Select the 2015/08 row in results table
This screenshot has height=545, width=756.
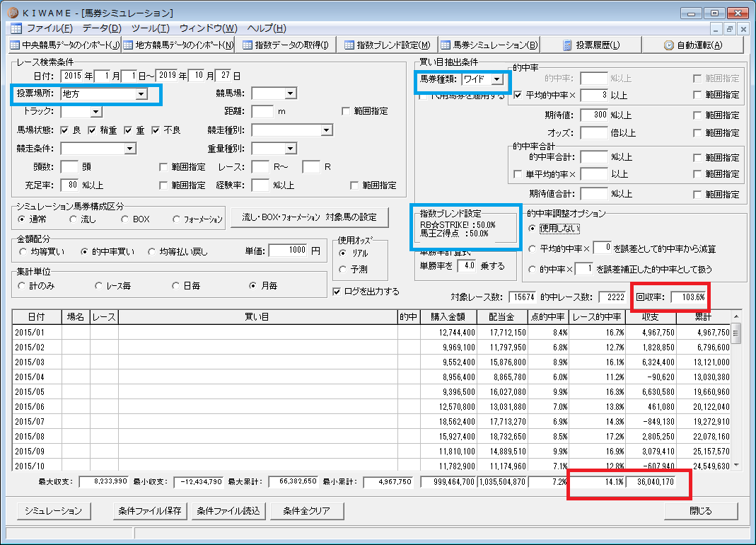[x=372, y=437]
